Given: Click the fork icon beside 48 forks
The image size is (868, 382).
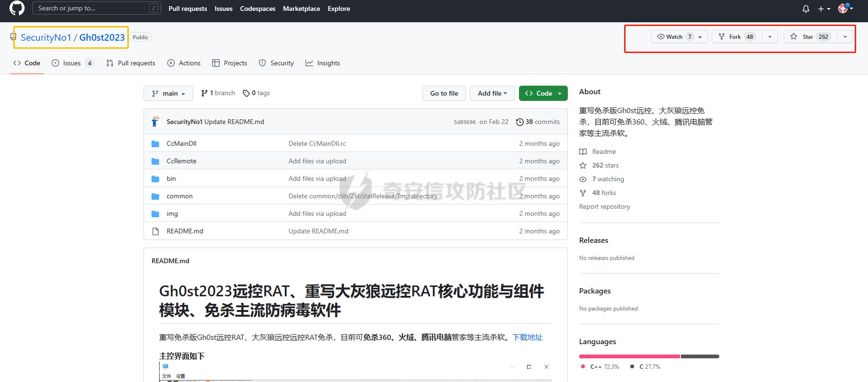Looking at the screenshot, I should 583,193.
